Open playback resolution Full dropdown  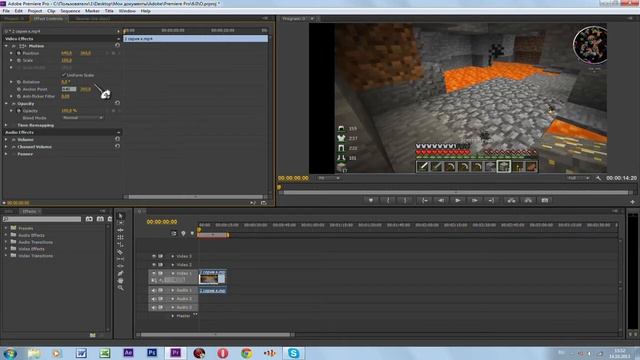click(x=578, y=178)
